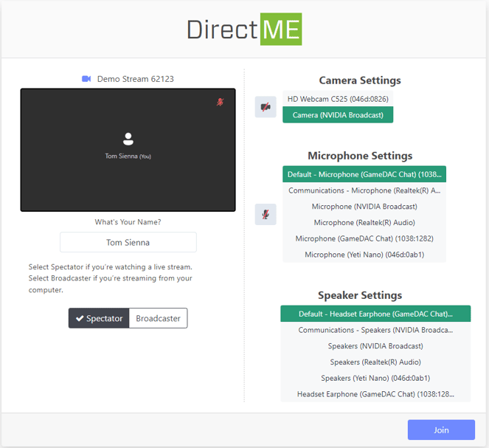This screenshot has width=489, height=448.
Task: Choose Microphone (NVIDIA Broadcast)
Action: pyautogui.click(x=364, y=207)
